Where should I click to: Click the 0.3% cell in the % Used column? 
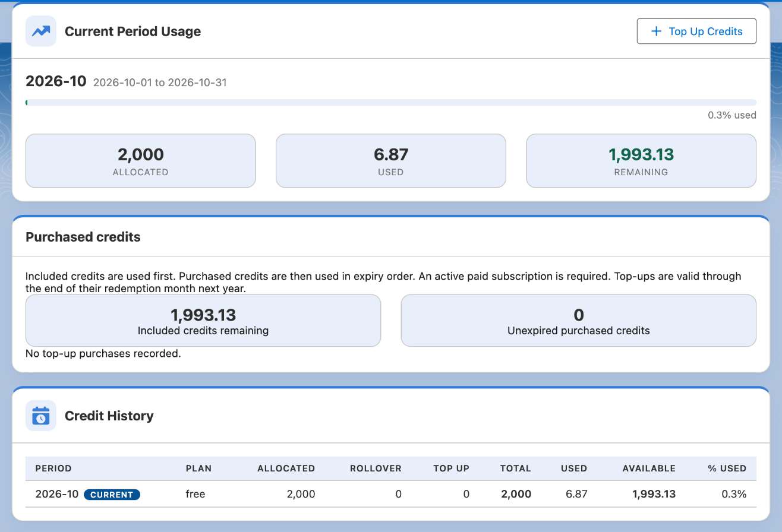[735, 494]
